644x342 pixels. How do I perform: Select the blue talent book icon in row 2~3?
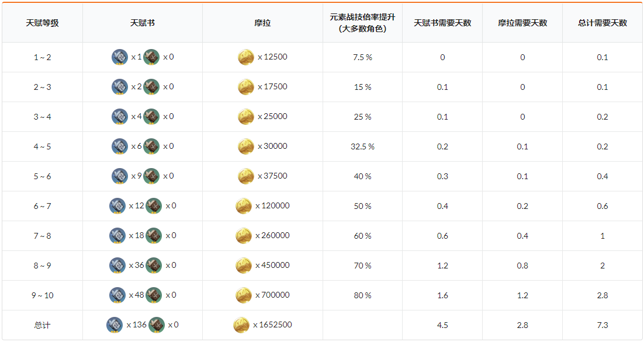coord(120,87)
